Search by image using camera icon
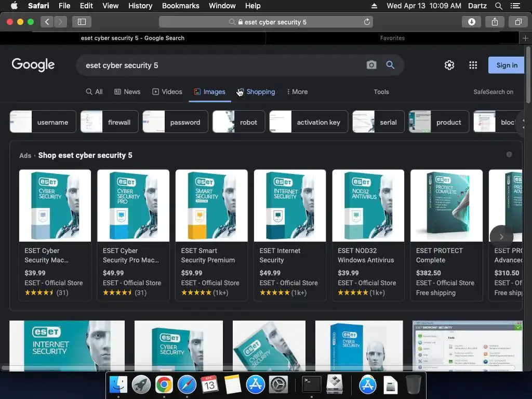This screenshot has height=399, width=532. coord(371,65)
